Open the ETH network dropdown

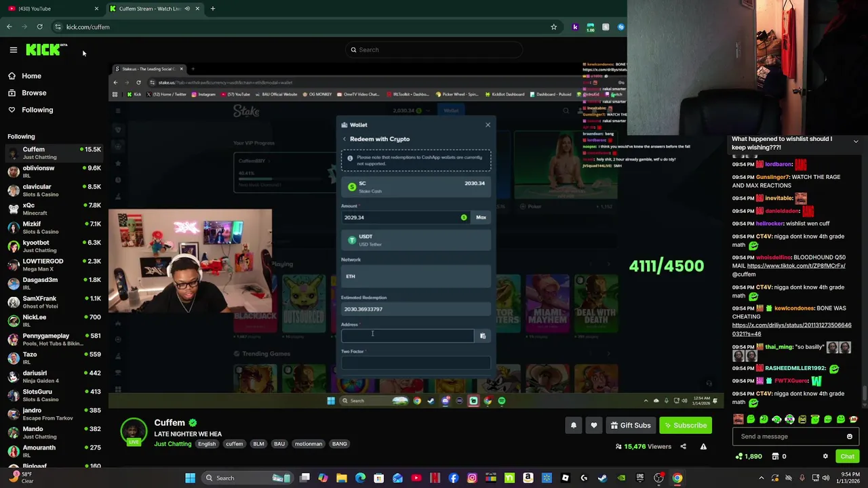point(416,276)
